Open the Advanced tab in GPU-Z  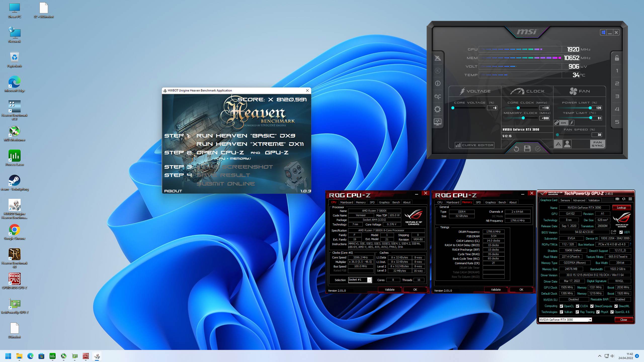pyautogui.click(x=579, y=200)
